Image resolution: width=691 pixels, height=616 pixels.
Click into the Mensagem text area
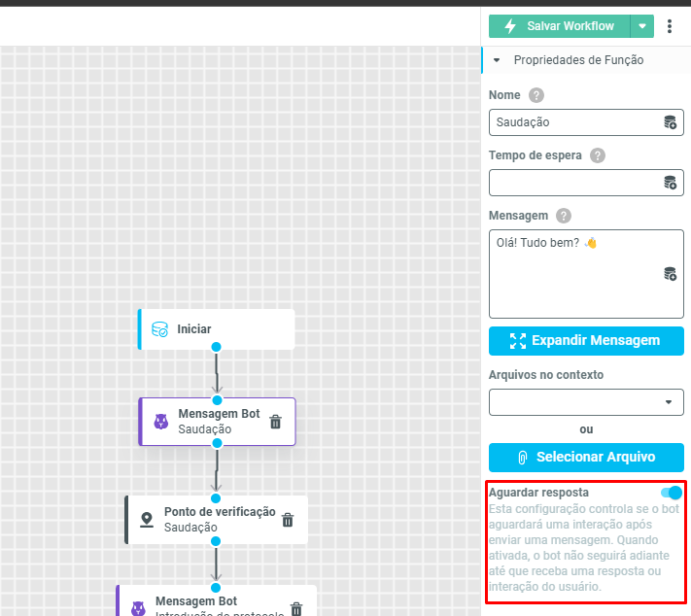pos(573,282)
